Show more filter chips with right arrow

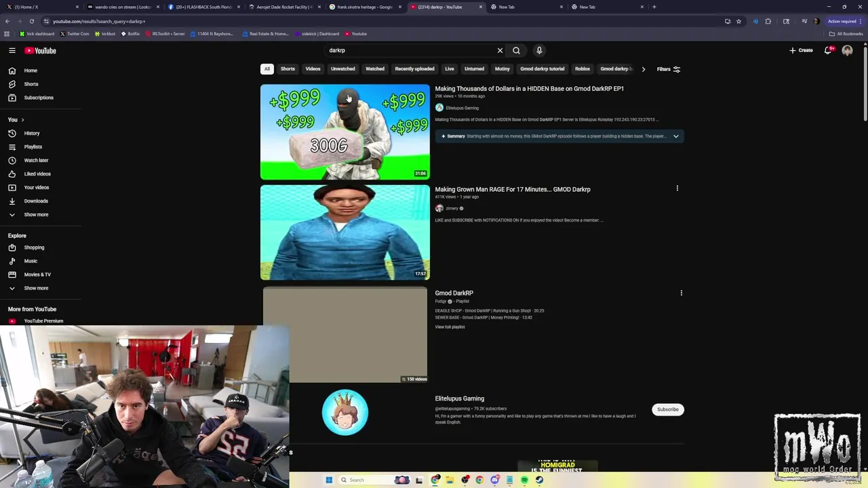[643, 69]
